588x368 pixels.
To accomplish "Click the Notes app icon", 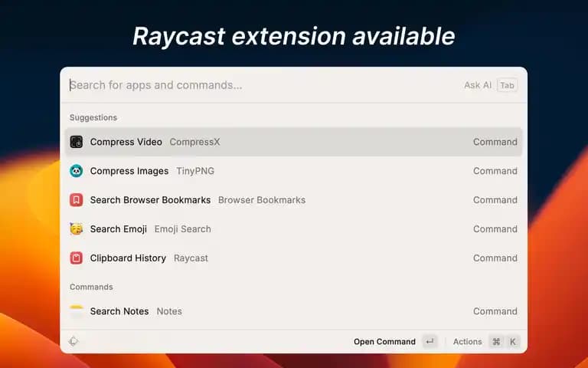I will click(x=76, y=311).
